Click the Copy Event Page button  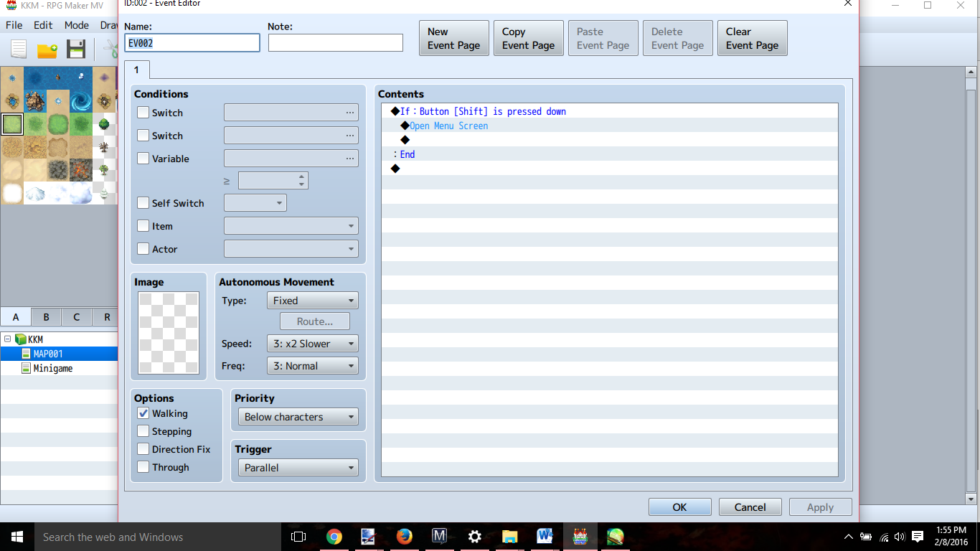[x=529, y=38]
